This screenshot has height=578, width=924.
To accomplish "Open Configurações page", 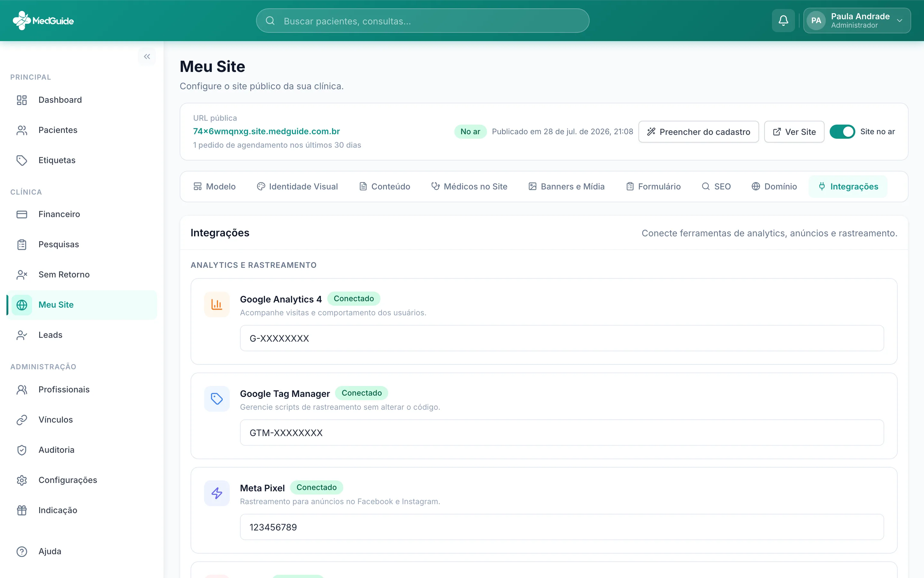I will click(82, 480).
